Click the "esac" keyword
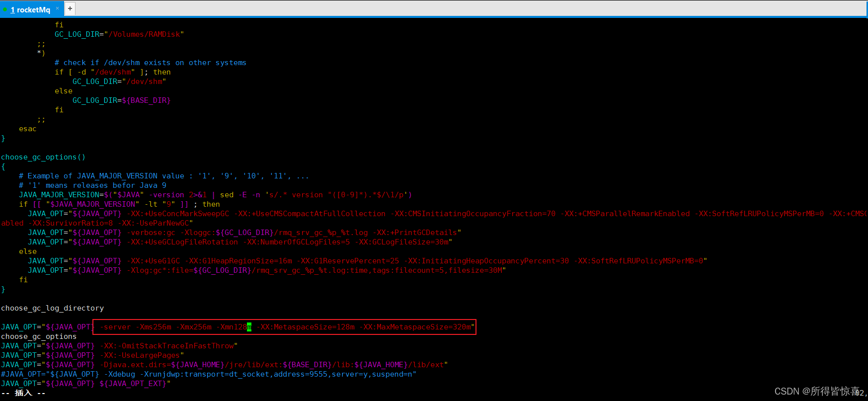This screenshot has width=868, height=401. pos(28,129)
